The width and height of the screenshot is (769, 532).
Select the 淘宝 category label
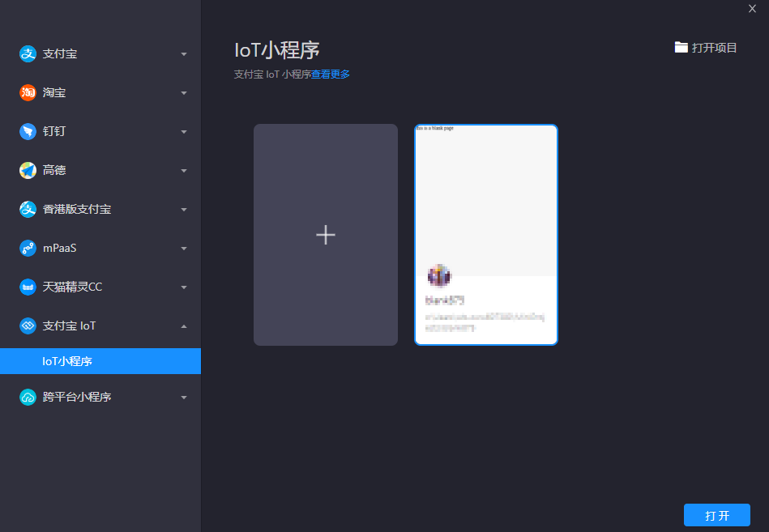pos(54,92)
